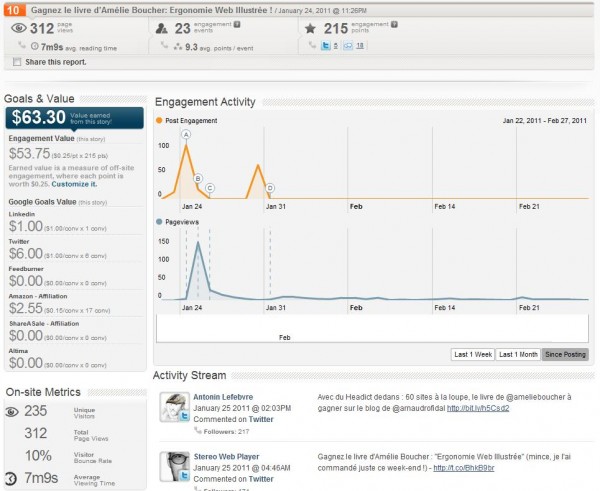The width and height of the screenshot is (600, 491).
Task: Click the 235 Unique Visitors metric
Action: pos(36,411)
